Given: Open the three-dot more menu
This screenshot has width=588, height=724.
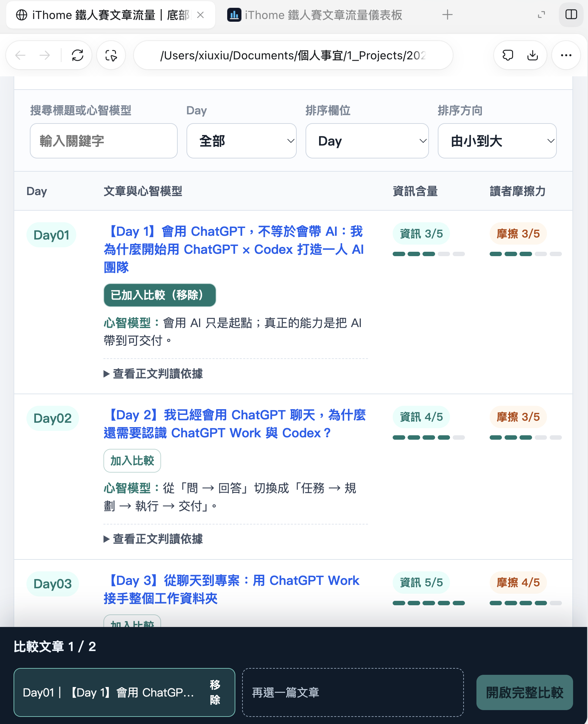Looking at the screenshot, I should tap(566, 55).
